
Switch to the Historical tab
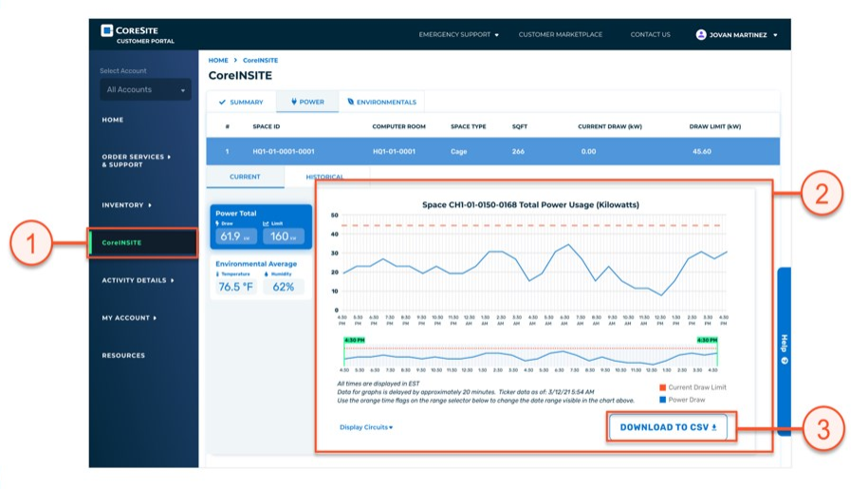(x=324, y=177)
